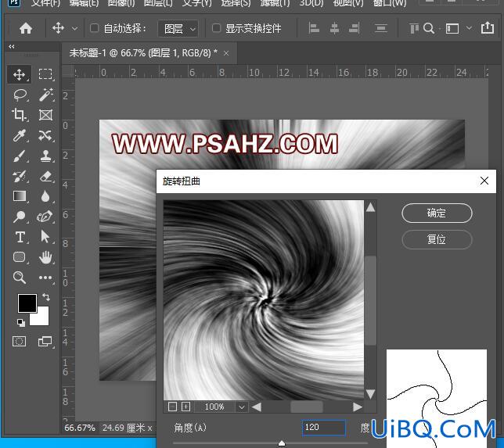
Task: Select the History Brush tool
Action: pyautogui.click(x=20, y=176)
